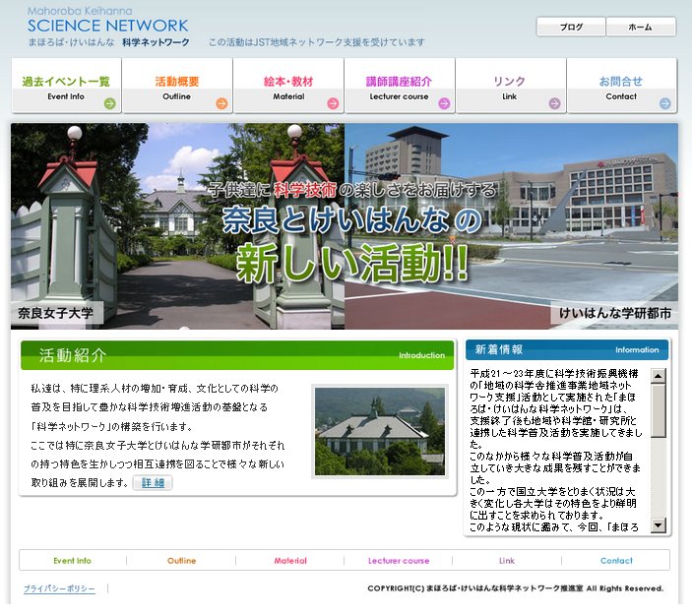Click the orange arrow icon under Outline

(x=221, y=102)
